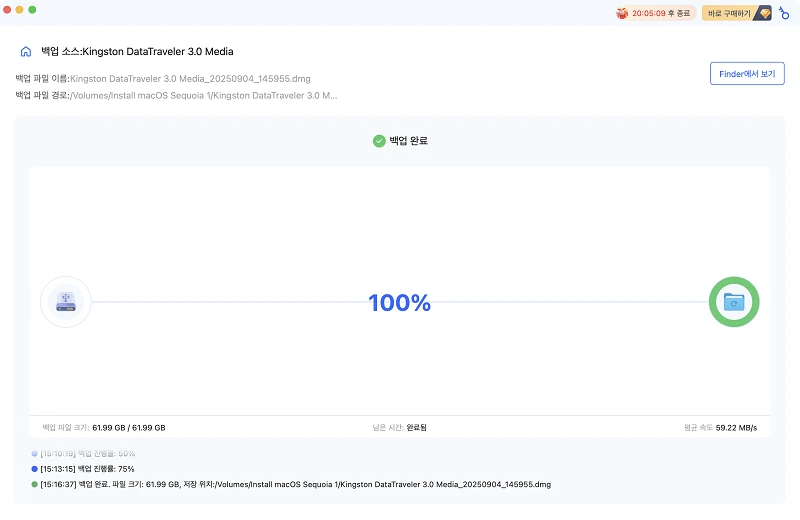Click the gift box promo icon
800x520 pixels.
coord(622,13)
